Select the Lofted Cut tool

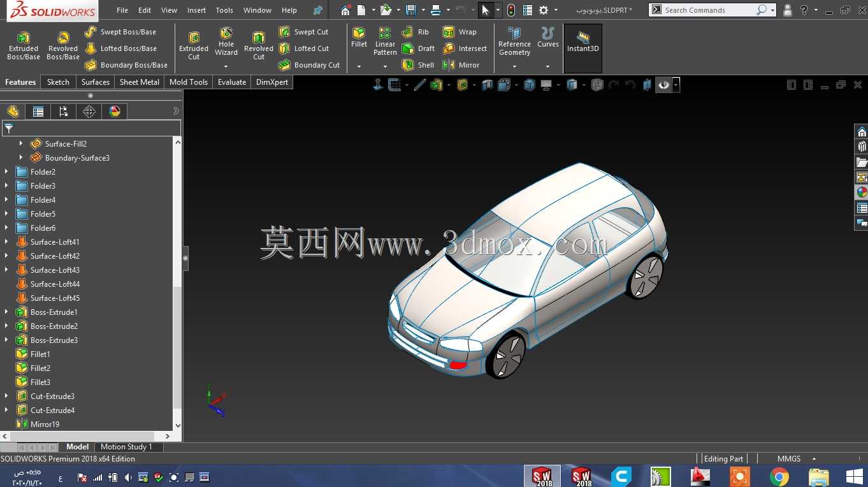[x=303, y=48]
